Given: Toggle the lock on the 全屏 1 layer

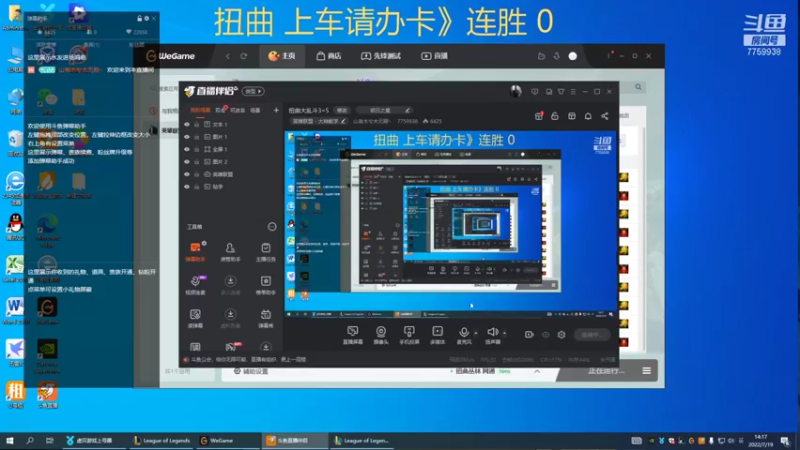Looking at the screenshot, I should click(196, 149).
